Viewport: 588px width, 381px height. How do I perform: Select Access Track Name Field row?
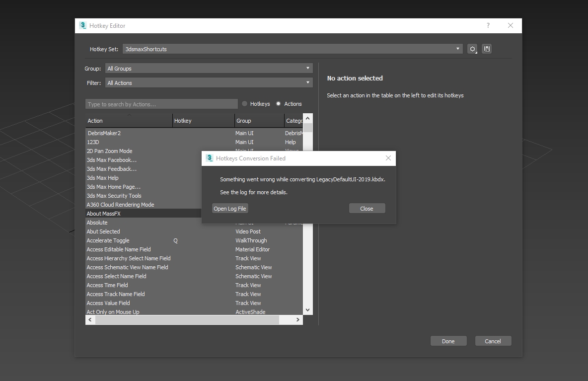[194, 295]
